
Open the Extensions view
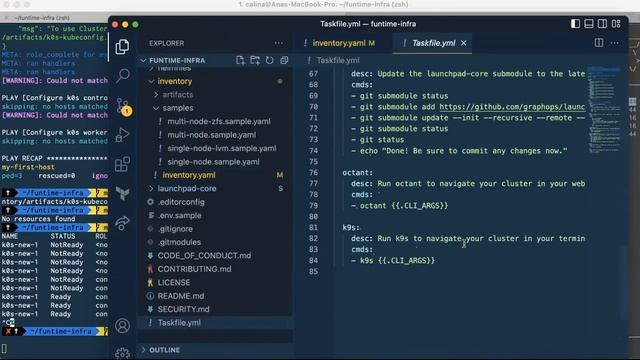tap(122, 164)
